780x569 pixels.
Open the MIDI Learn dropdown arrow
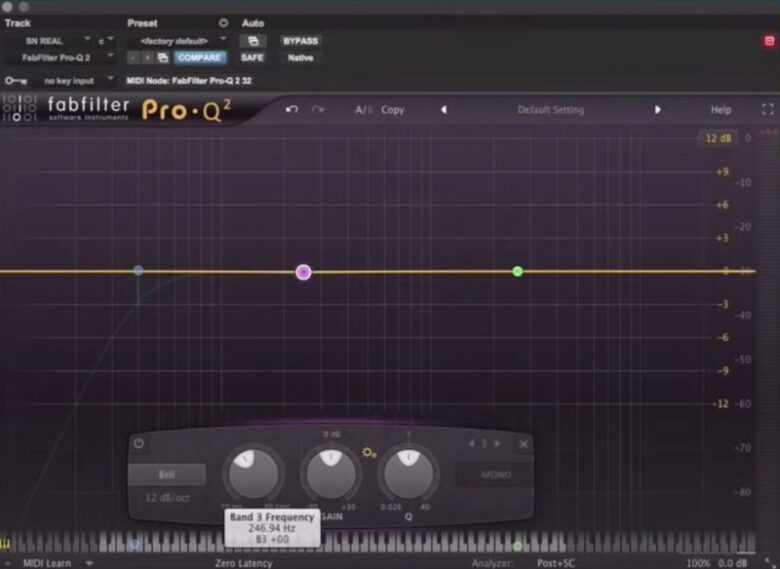click(x=90, y=563)
